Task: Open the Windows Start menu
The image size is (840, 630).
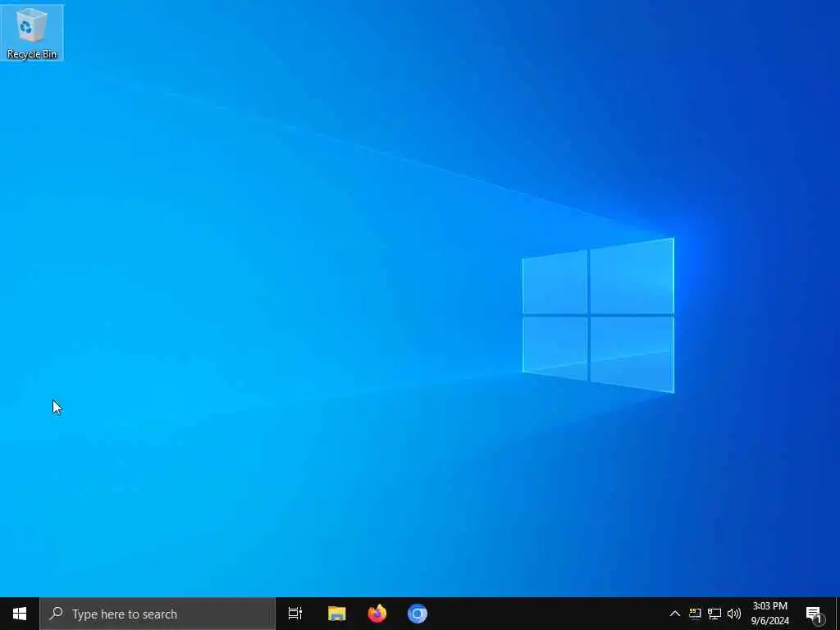Action: click(20, 614)
